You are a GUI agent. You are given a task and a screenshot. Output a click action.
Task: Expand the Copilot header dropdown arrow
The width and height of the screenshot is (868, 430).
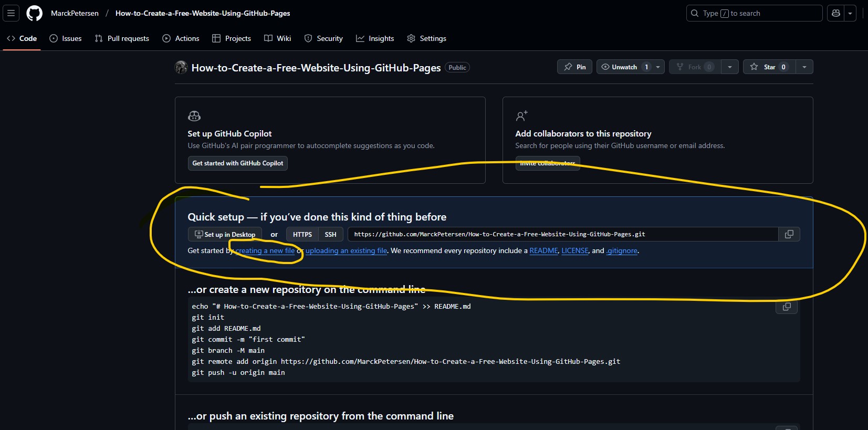point(850,13)
